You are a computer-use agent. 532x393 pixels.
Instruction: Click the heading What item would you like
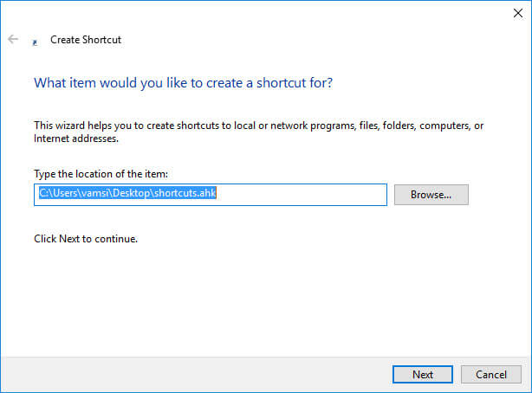[x=183, y=83]
